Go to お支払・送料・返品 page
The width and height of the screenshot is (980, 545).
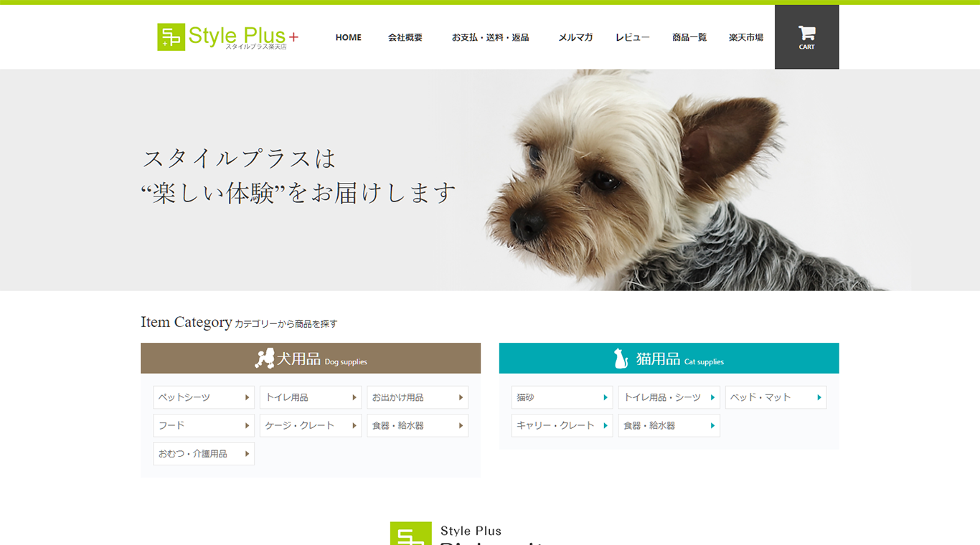491,37
